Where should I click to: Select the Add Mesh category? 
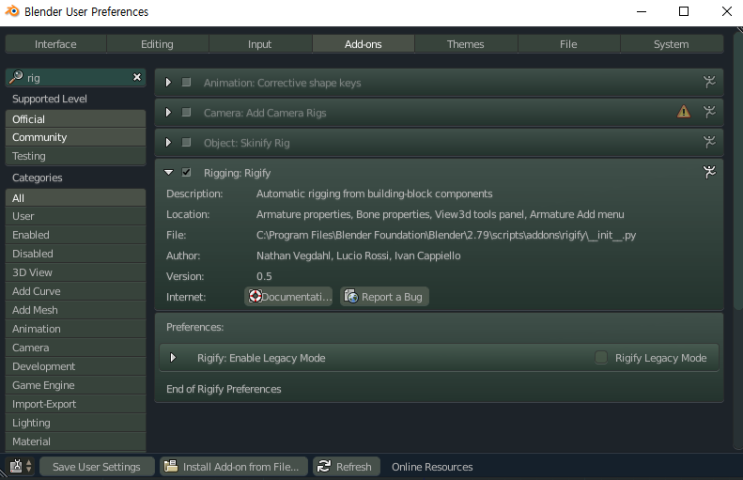pyautogui.click(x=76, y=310)
